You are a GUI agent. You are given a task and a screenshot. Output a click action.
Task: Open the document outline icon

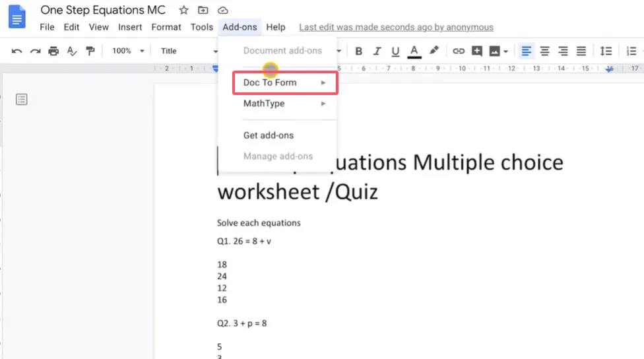tap(22, 100)
